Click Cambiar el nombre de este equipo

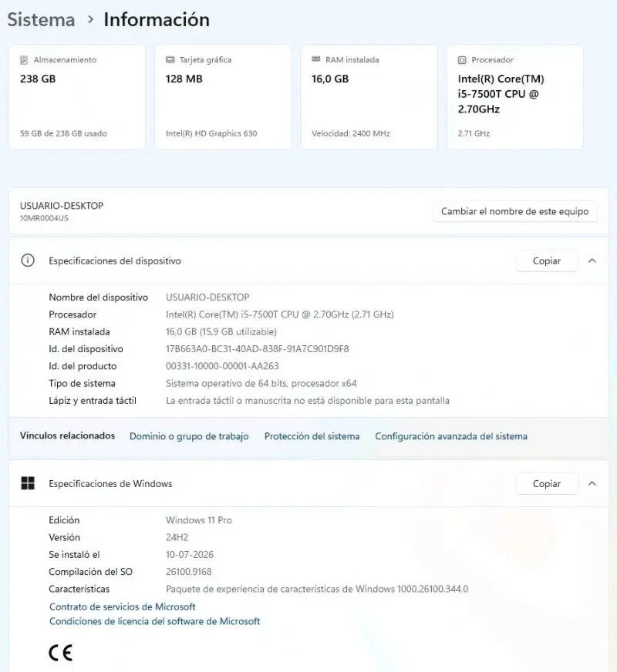click(x=515, y=211)
